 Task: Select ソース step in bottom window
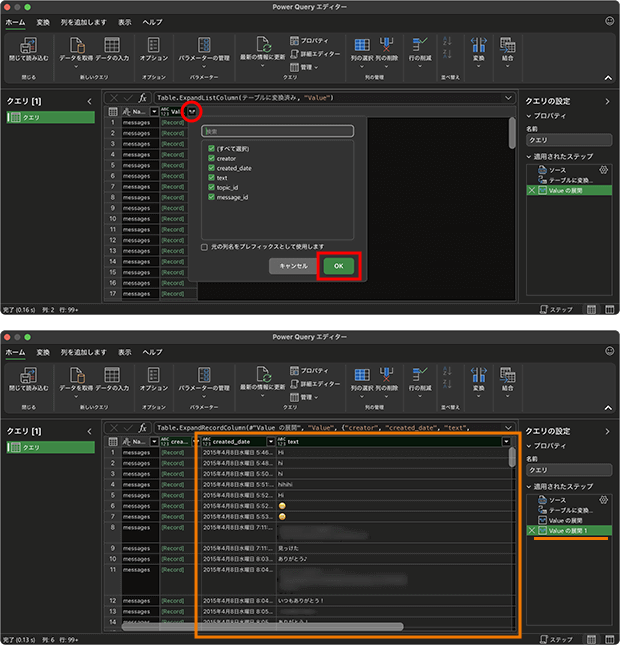click(569, 500)
